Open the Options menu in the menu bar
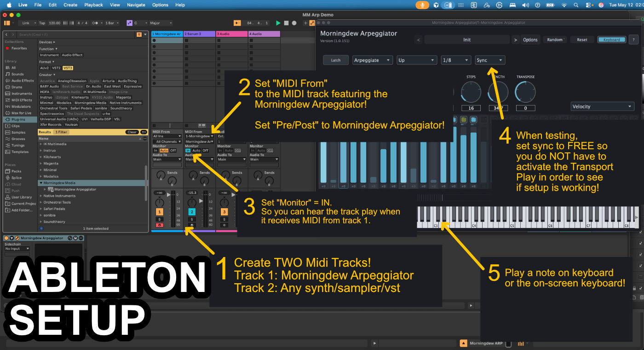This screenshot has height=350, width=644. click(x=160, y=5)
